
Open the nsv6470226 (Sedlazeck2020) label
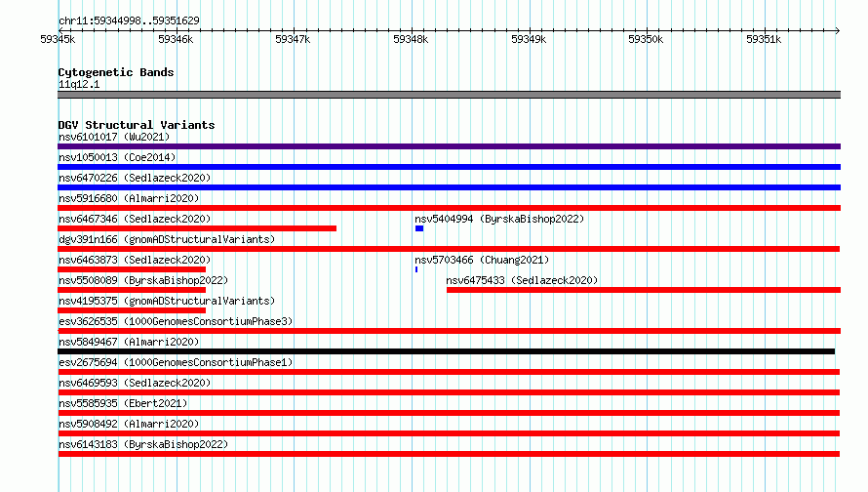(x=135, y=178)
